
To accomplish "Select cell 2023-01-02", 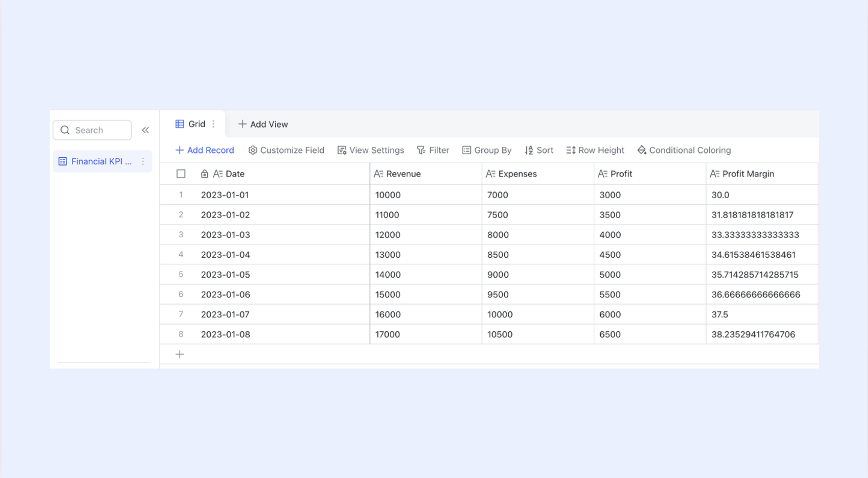I will point(283,215).
